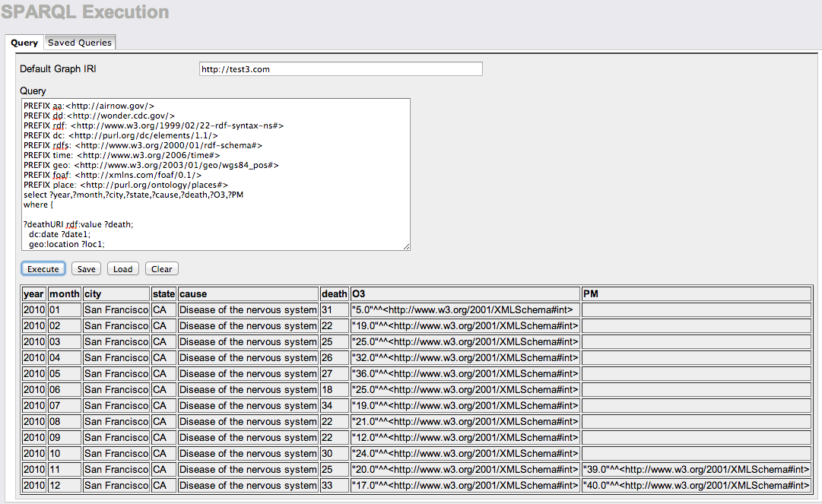Select the Query tab
The height and width of the screenshot is (504, 822).
(24, 43)
